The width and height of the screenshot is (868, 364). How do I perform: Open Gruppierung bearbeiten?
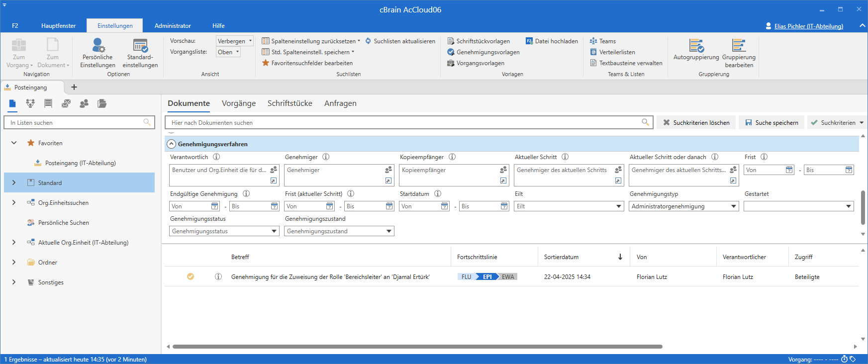pos(739,53)
